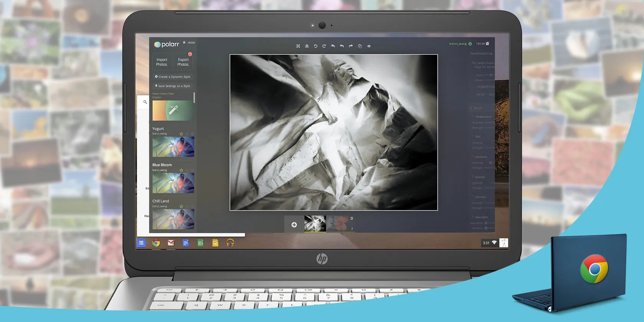The width and height of the screenshot is (644, 322).
Task: Apply the Chill Land filter thumbnail
Action: tap(173, 219)
